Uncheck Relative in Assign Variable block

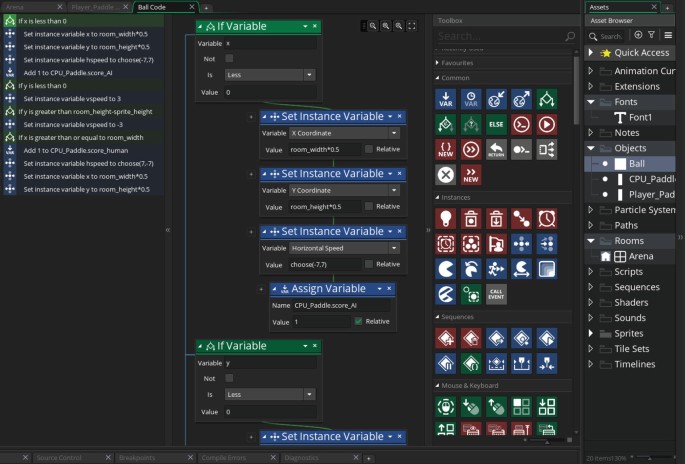(358, 321)
